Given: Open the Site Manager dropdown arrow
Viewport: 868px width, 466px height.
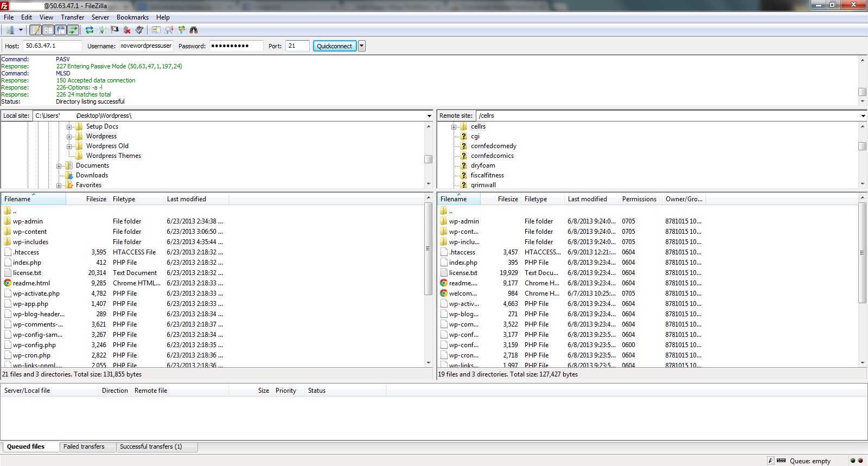Looking at the screenshot, I should tap(21, 30).
